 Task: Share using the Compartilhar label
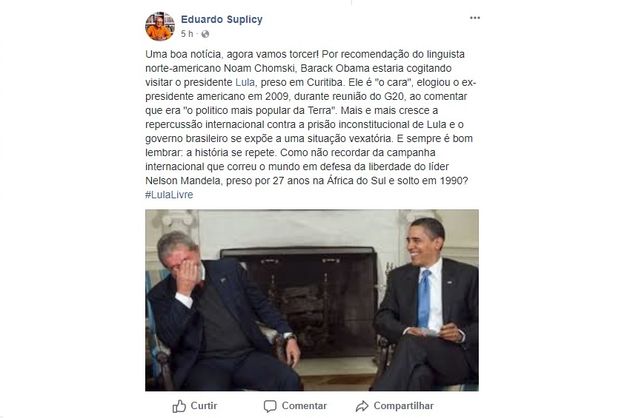coord(403,406)
